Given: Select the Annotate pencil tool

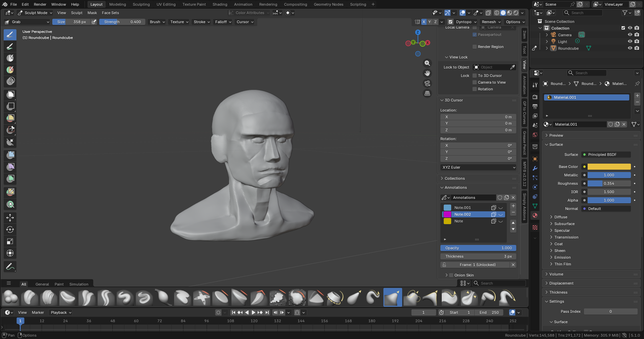Looking at the screenshot, I should pos(10,266).
